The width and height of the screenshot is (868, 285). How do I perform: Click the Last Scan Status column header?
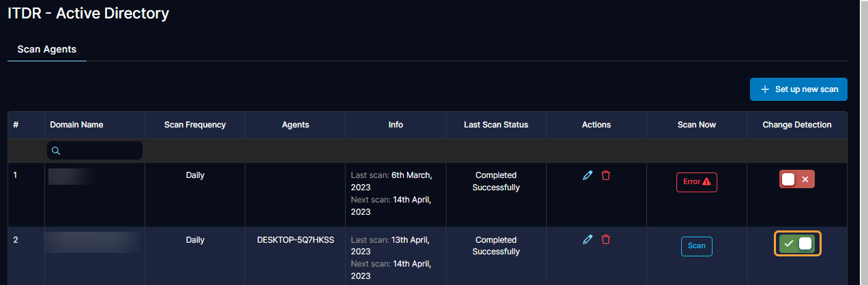coord(496,125)
